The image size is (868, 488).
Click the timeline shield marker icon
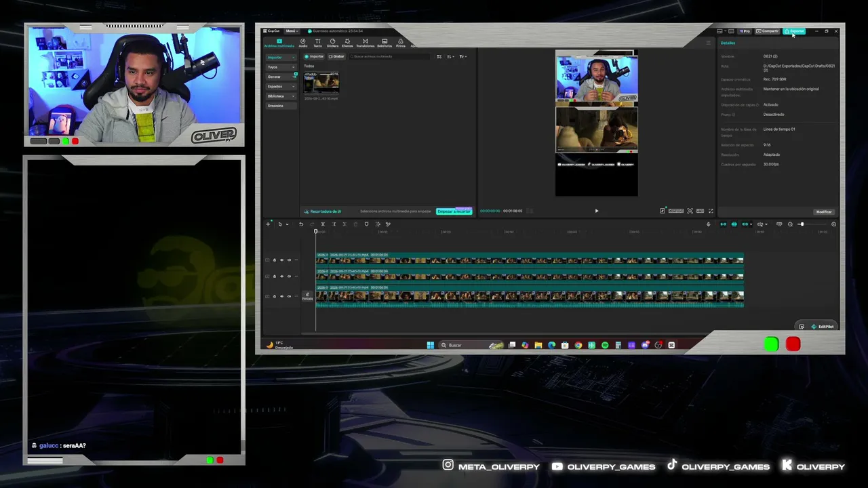366,224
